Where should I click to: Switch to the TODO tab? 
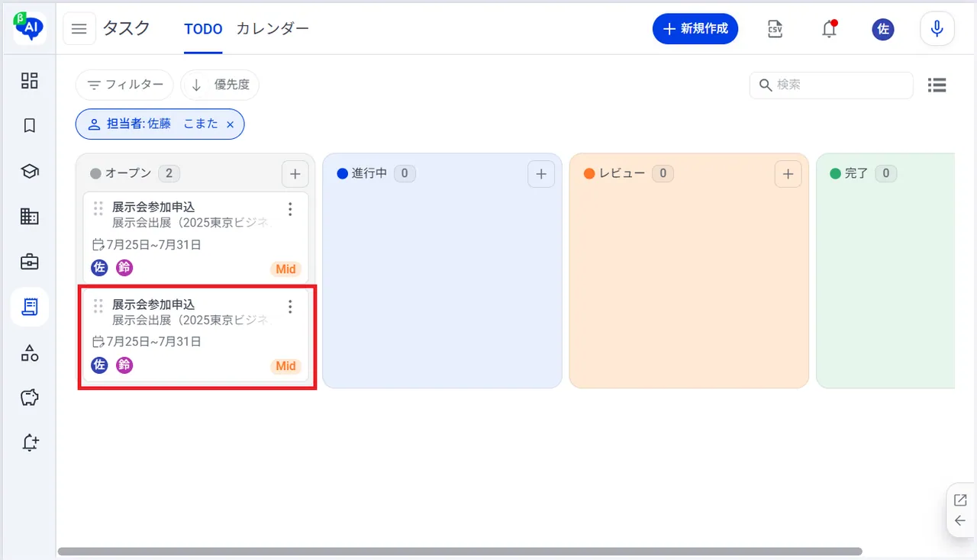pos(203,29)
